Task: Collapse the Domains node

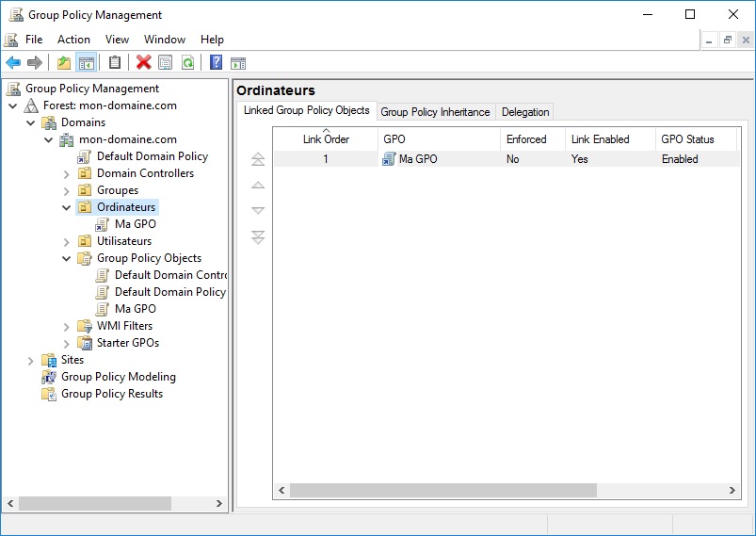Action: tap(31, 122)
